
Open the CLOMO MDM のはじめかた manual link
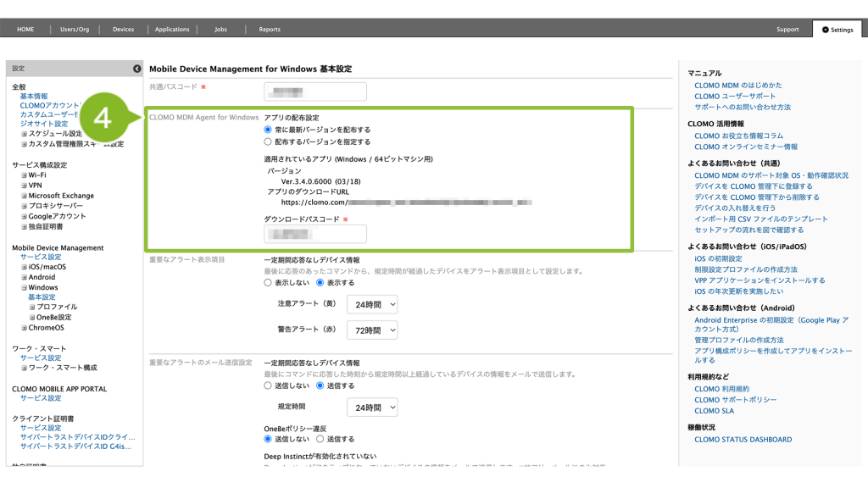[x=738, y=86]
